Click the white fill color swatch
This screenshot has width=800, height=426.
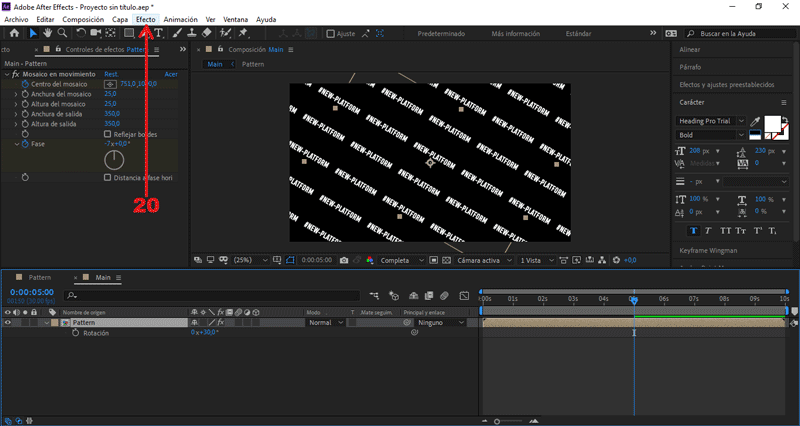tap(772, 123)
